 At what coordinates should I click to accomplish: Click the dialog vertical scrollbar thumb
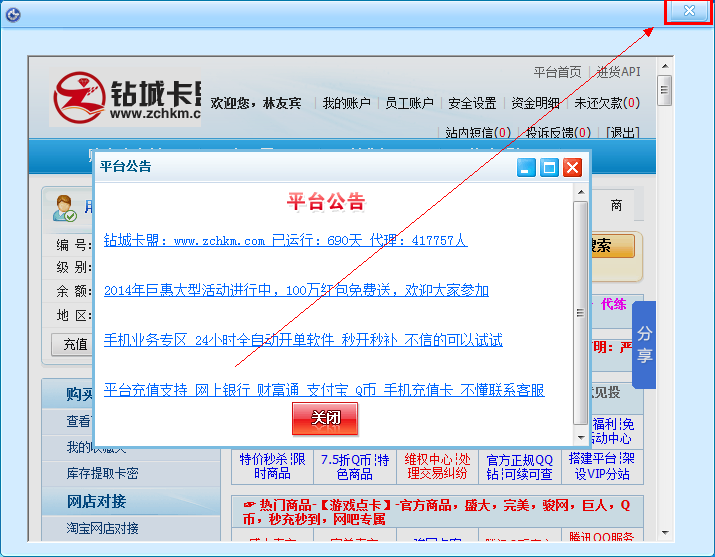580,313
